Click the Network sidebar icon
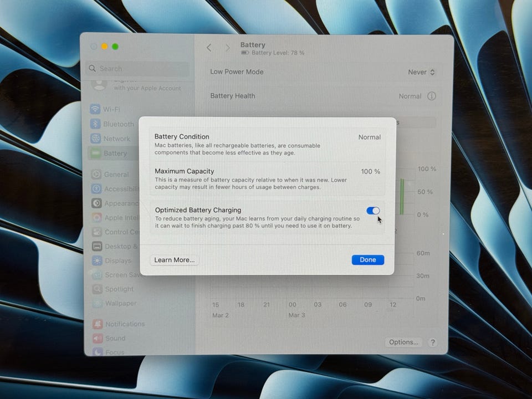The image size is (532, 399). click(96, 139)
